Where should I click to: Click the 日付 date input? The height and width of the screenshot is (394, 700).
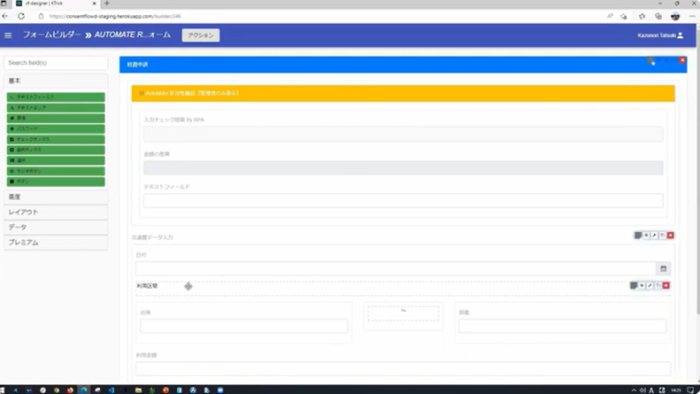tap(396, 269)
